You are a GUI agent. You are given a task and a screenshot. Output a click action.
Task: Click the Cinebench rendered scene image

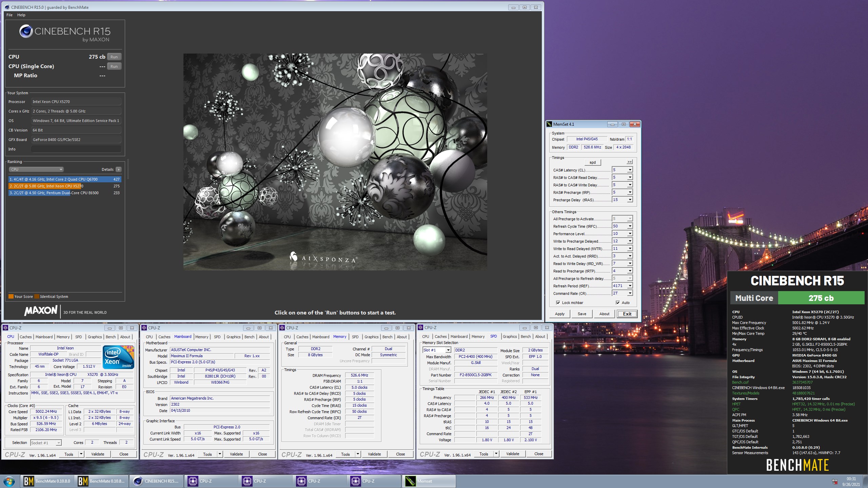coord(335,162)
